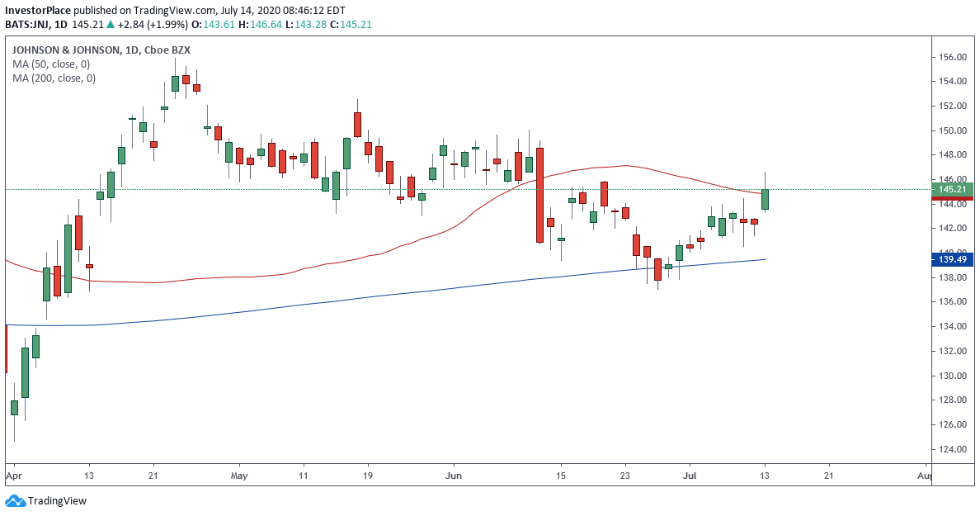Select the MA (200, close, 0) indicator label
Image resolution: width=980 pixels, height=516 pixels.
(54, 78)
